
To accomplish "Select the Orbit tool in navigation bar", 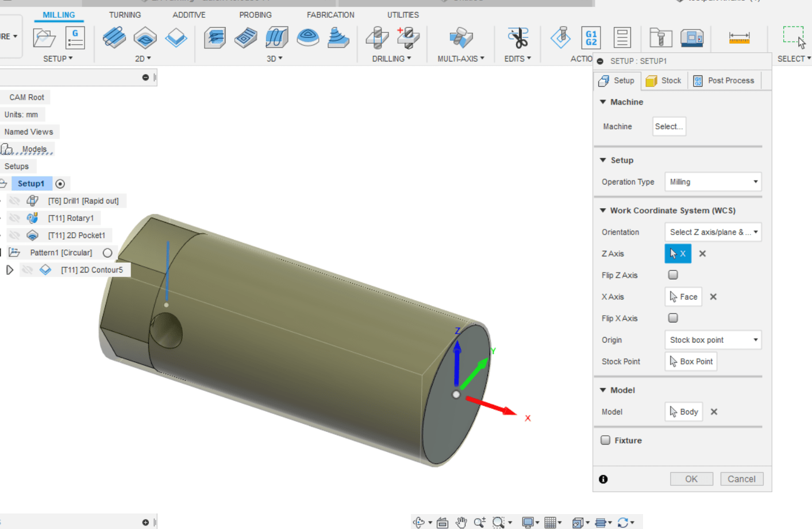I will (420, 522).
